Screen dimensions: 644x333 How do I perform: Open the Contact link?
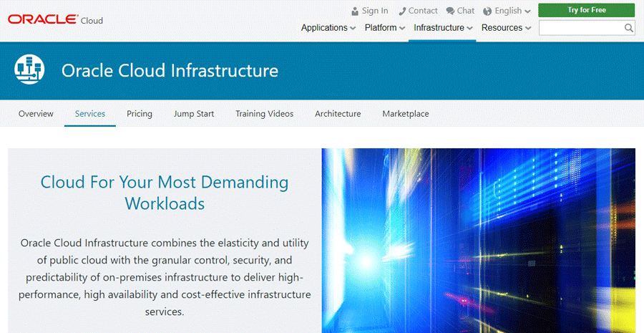[x=423, y=11]
